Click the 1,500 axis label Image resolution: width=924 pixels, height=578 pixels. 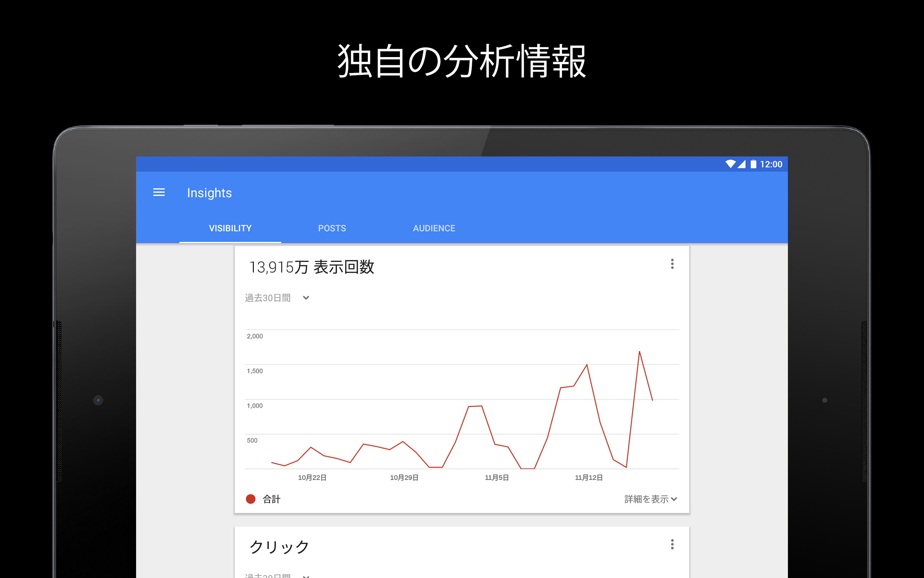255,371
